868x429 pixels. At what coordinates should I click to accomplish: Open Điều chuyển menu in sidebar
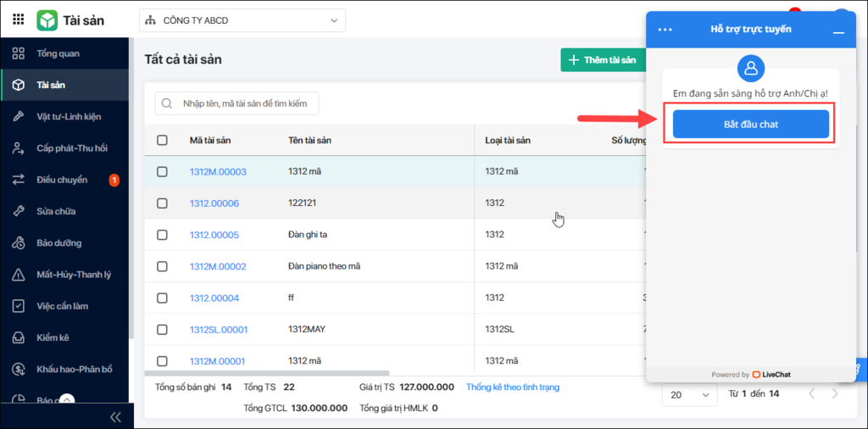(x=64, y=180)
